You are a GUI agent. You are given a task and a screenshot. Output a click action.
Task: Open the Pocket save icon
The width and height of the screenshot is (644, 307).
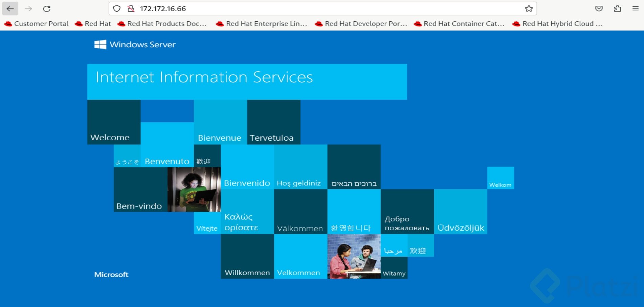point(599,9)
